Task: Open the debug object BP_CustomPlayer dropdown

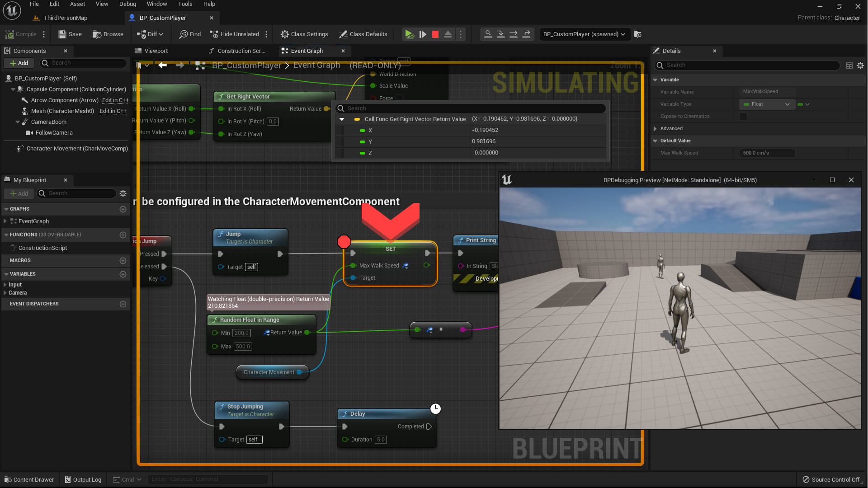Action: (584, 34)
